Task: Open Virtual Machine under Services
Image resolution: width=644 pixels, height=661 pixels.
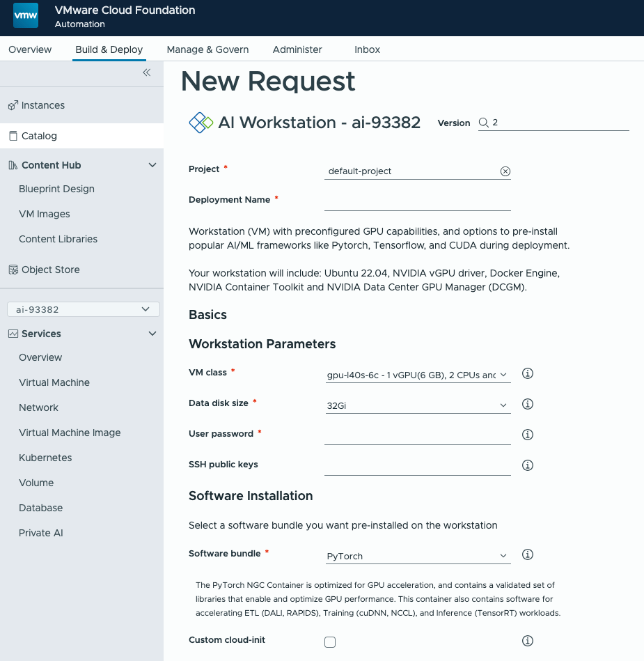Action: (54, 383)
